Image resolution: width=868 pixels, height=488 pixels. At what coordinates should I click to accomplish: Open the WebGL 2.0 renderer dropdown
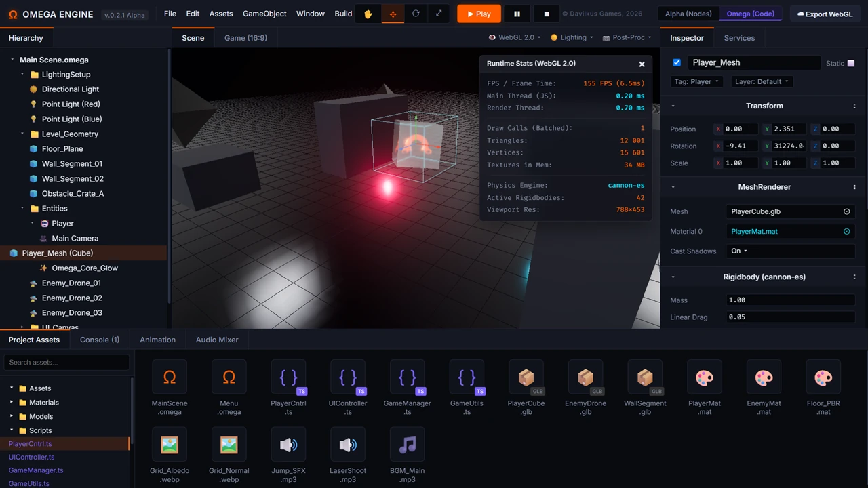(517, 37)
